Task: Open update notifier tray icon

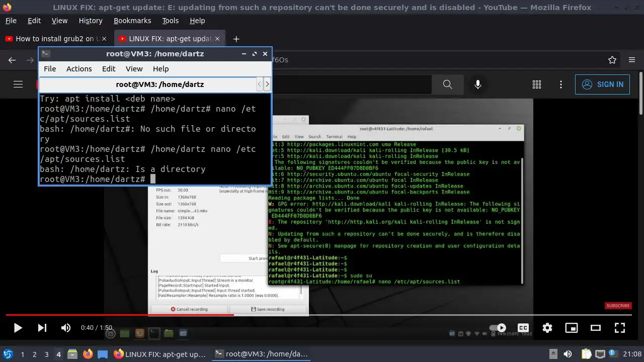Action: tap(613, 354)
